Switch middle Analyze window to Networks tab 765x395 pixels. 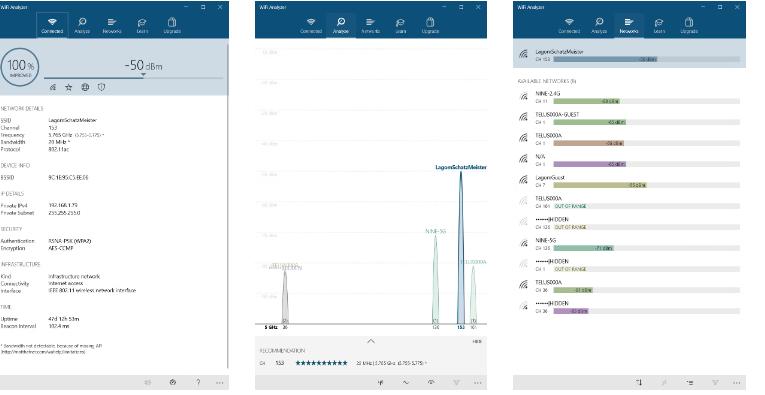[370, 25]
